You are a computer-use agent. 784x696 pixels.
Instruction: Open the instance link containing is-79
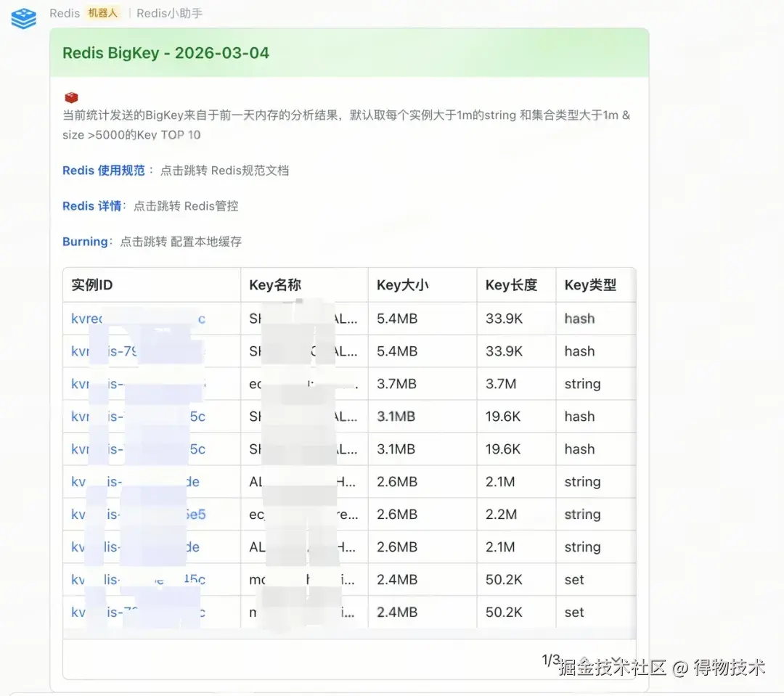(138, 351)
